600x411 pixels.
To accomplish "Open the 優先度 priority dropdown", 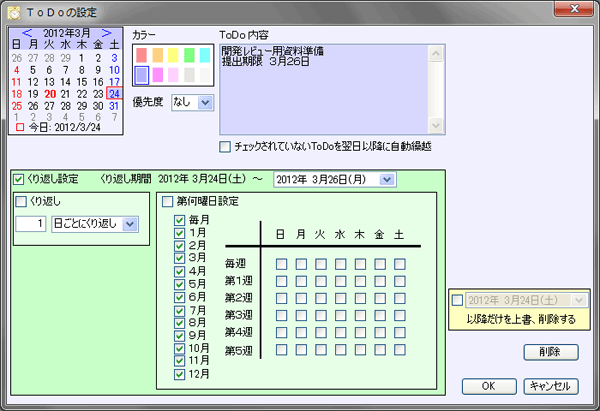I will [x=205, y=103].
